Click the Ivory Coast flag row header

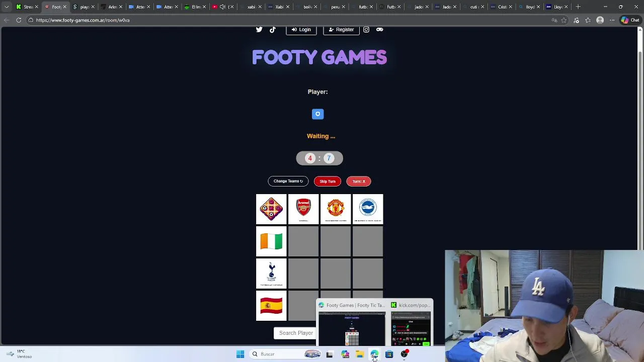tap(271, 241)
